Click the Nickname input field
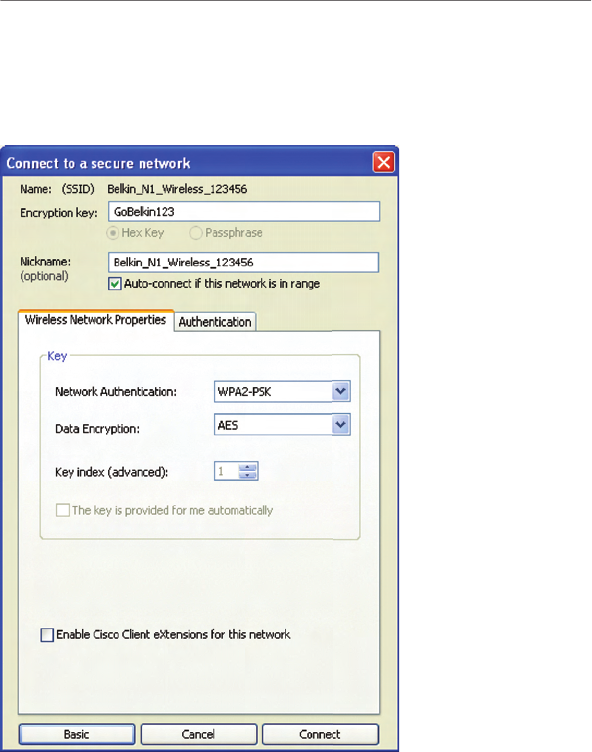Image resolution: width=592 pixels, height=752 pixels. [244, 262]
